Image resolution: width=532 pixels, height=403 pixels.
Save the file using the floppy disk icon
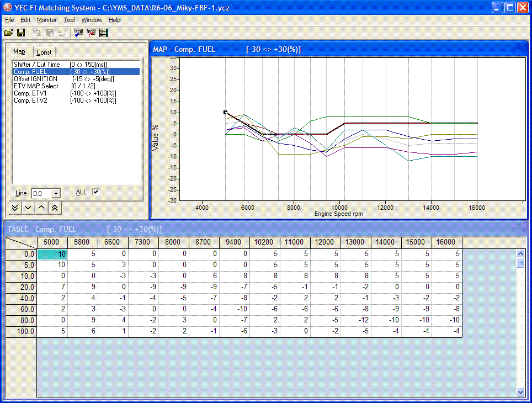coord(21,33)
